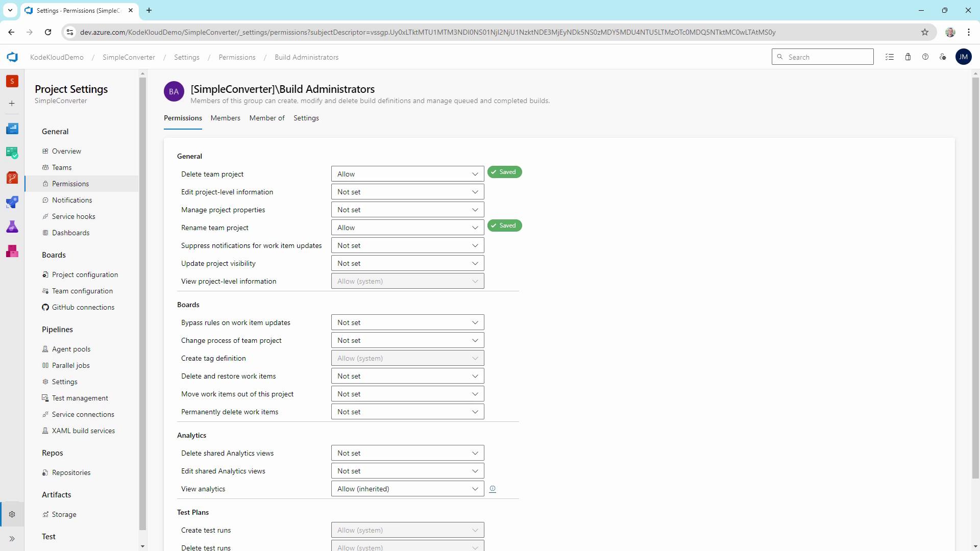980x551 pixels.
Task: Open View analytics permission dropdown
Action: (x=407, y=489)
